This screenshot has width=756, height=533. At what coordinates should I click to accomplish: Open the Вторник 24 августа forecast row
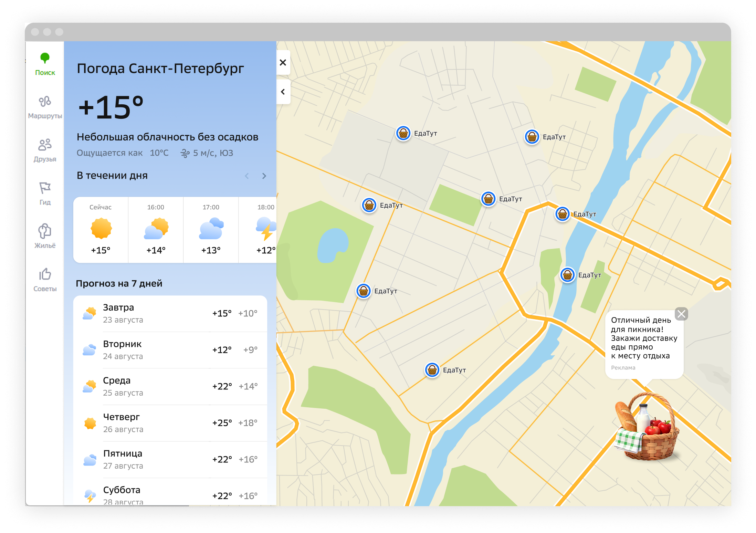[x=170, y=350]
